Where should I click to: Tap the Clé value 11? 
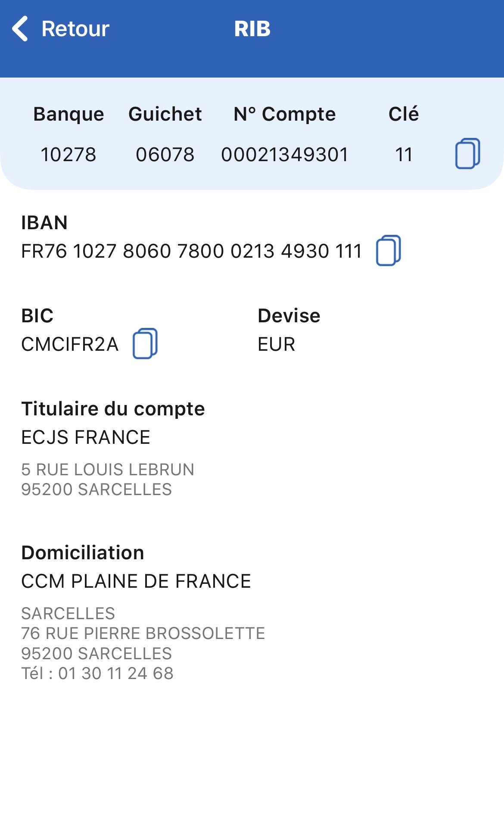(404, 154)
